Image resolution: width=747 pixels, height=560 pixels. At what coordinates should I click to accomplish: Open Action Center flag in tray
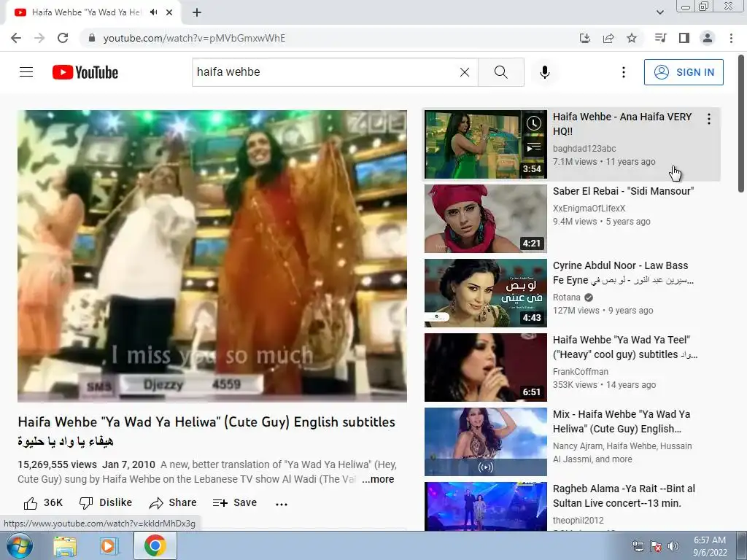pyautogui.click(x=656, y=546)
